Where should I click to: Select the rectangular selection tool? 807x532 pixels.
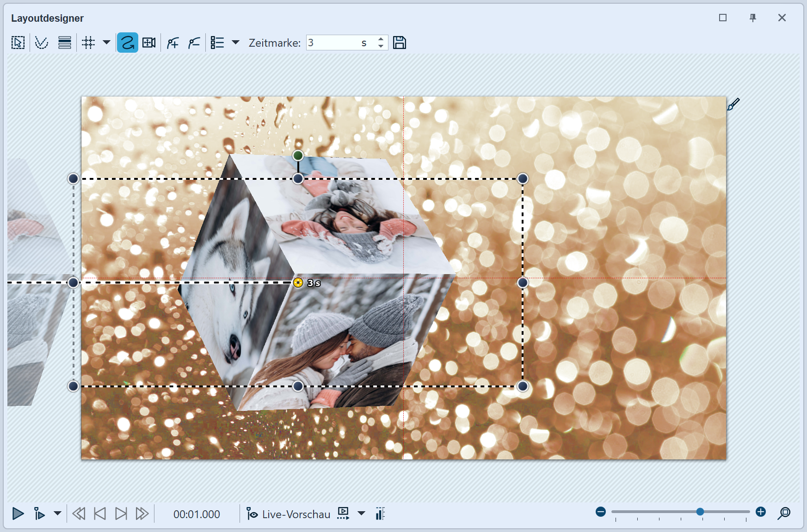click(x=18, y=42)
